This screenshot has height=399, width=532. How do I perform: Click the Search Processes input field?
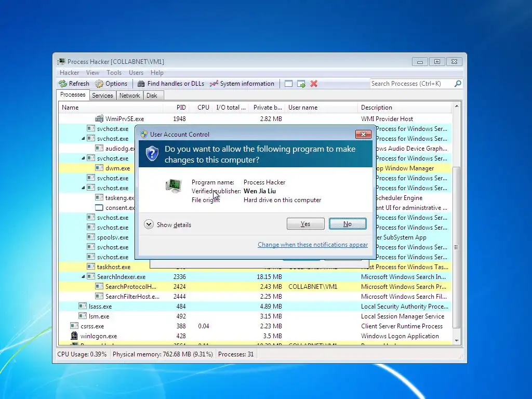point(411,84)
